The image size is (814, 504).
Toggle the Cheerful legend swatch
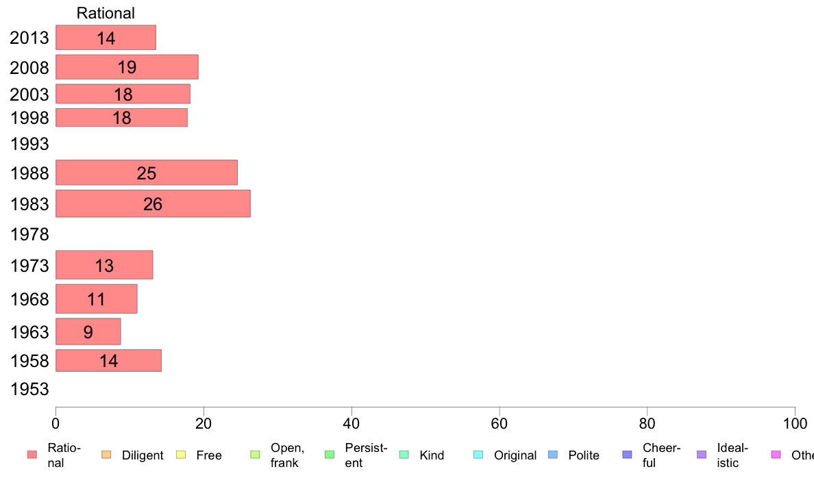point(627,455)
